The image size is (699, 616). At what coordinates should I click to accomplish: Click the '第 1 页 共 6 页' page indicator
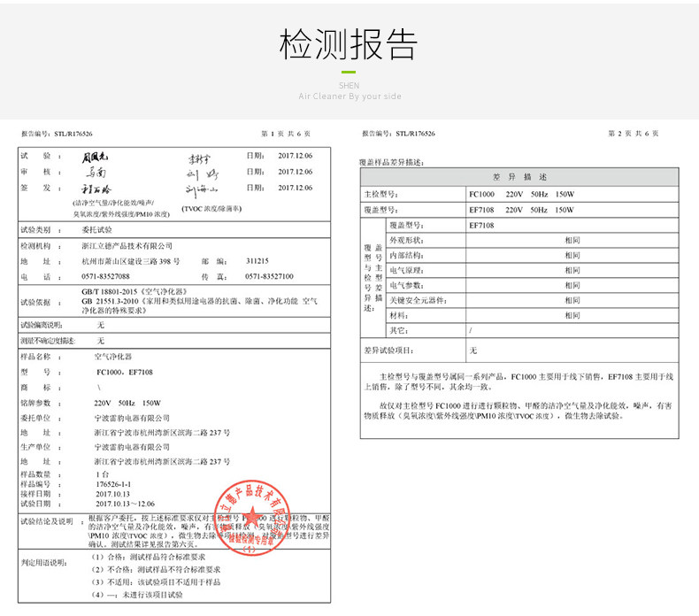286,134
